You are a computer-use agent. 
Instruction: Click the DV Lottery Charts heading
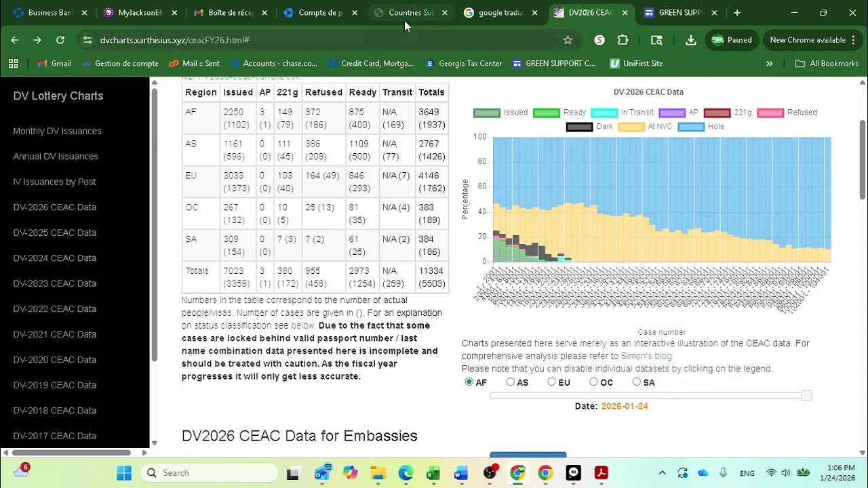[x=58, y=96]
